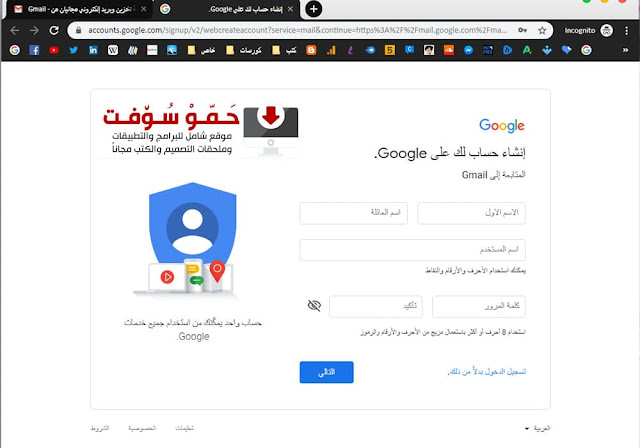Click the اسم المستخدم username field
Image resolution: width=640 pixels, height=448 pixels.
point(413,250)
